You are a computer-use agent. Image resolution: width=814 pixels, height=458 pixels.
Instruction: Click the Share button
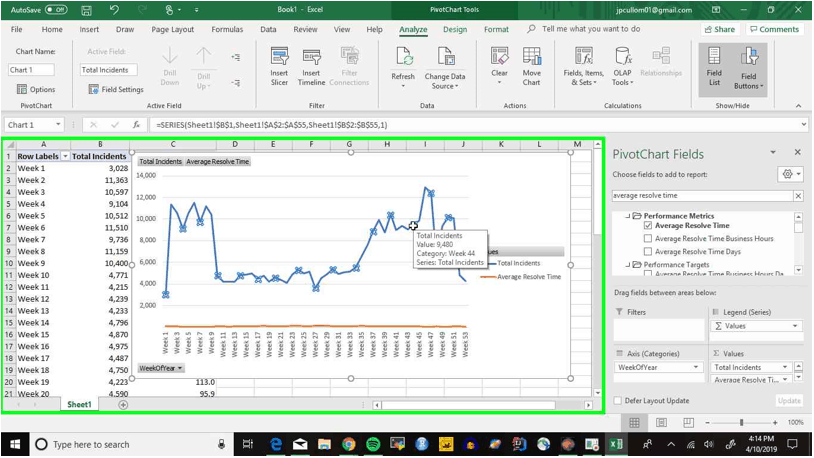click(x=720, y=29)
